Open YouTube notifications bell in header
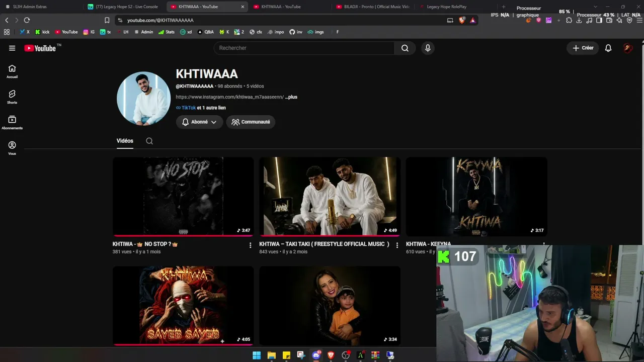Viewport: 644px width, 362px height. point(608,48)
